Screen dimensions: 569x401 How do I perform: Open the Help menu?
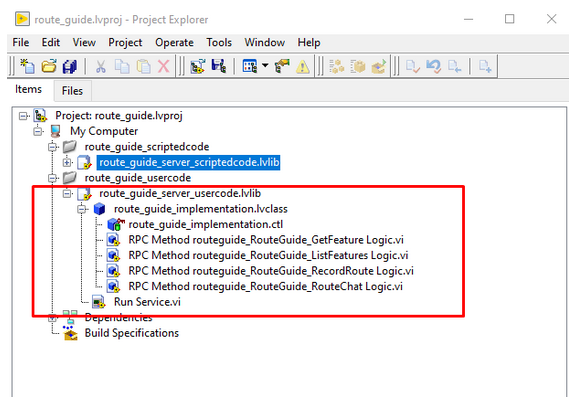coord(309,42)
